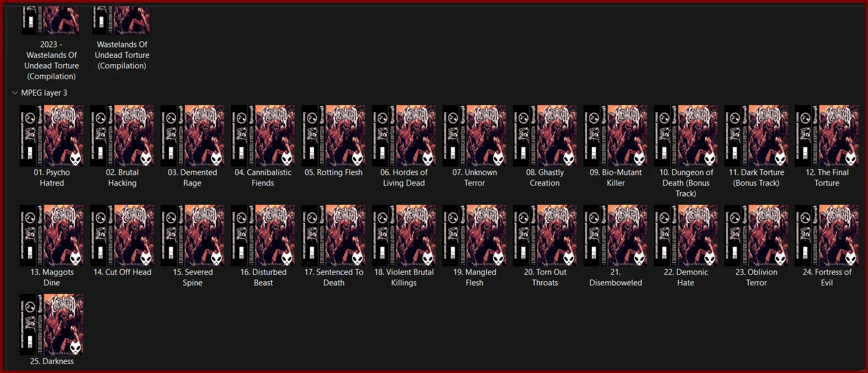Click the '15. Severed Spine' file name

192,277
